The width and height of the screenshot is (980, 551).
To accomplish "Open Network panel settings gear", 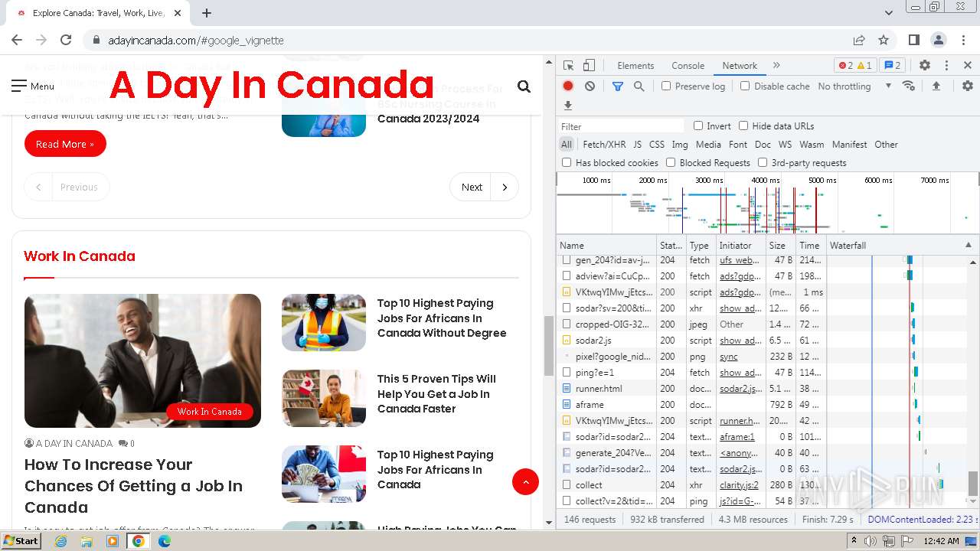I will [968, 86].
